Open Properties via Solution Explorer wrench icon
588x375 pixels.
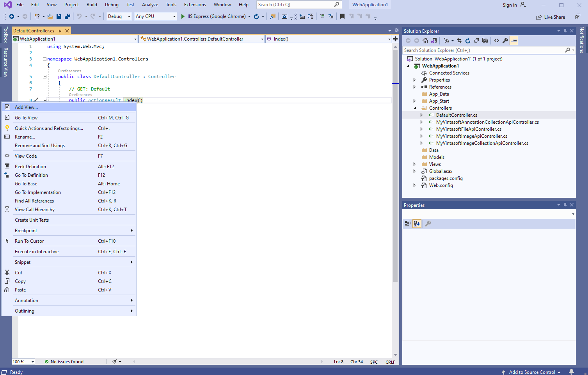pos(505,41)
